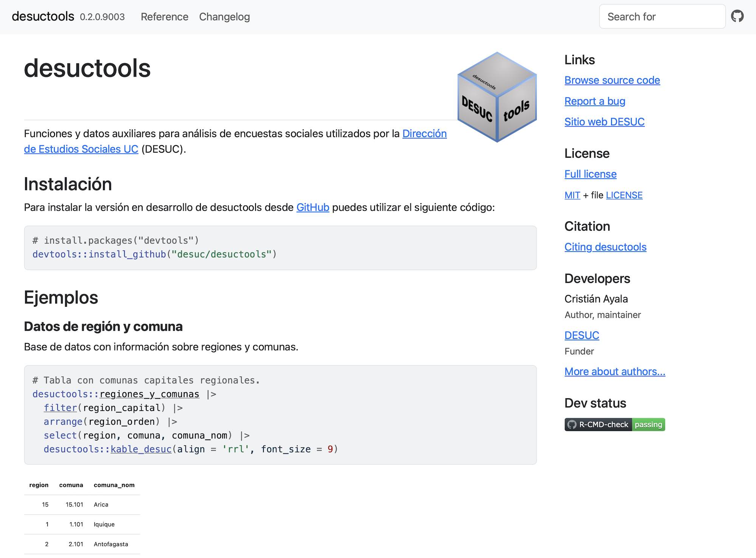Select the Iquique table cell
Viewport: 756px width, 558px height.
(104, 524)
